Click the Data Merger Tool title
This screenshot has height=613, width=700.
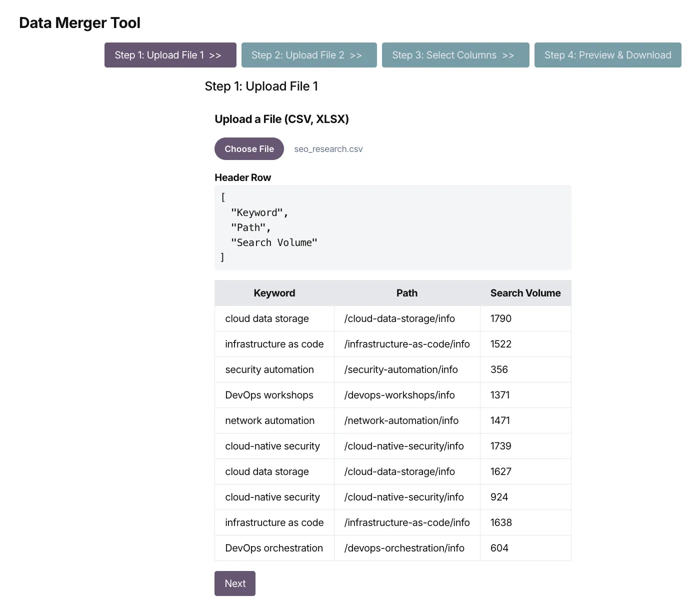coord(80,23)
